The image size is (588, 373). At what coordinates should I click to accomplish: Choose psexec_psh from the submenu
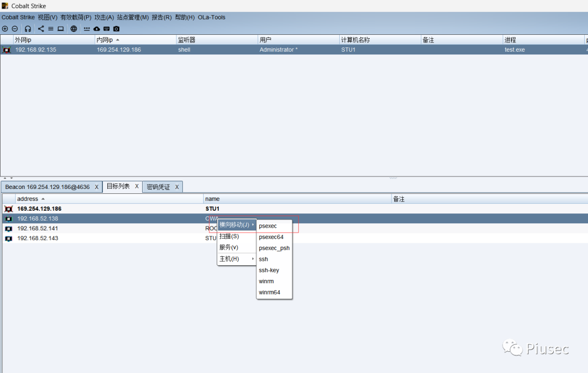pyautogui.click(x=274, y=248)
